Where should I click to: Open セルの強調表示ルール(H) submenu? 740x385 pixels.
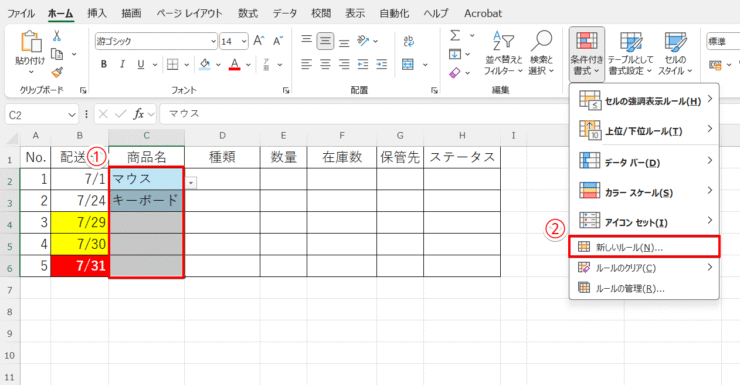(x=644, y=100)
